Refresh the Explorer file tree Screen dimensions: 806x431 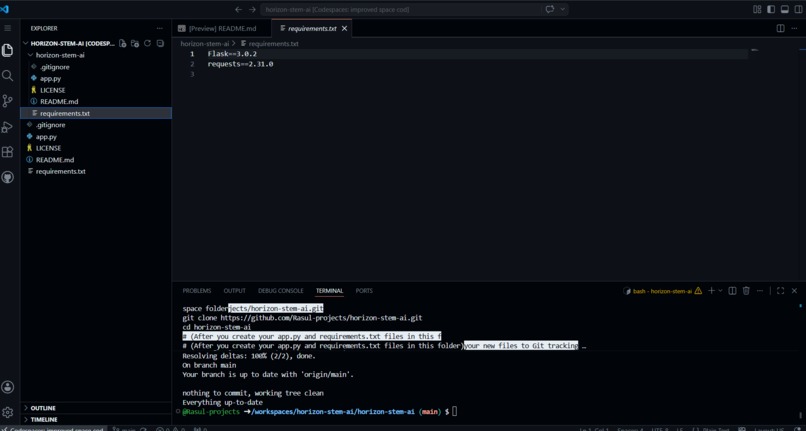(x=147, y=44)
